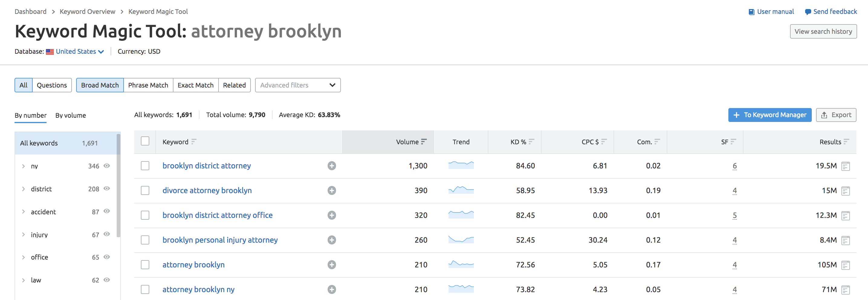
Task: Click the To Keyword Manager button
Action: 769,115
